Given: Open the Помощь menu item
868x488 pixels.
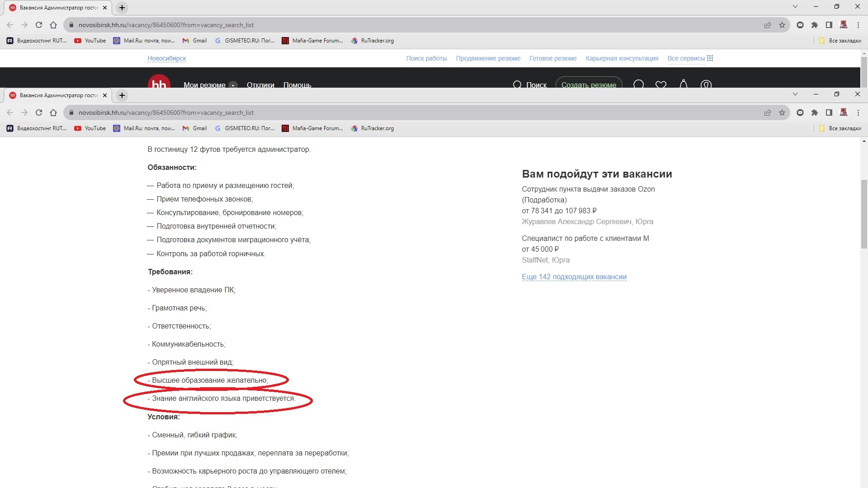Looking at the screenshot, I should 297,85.
